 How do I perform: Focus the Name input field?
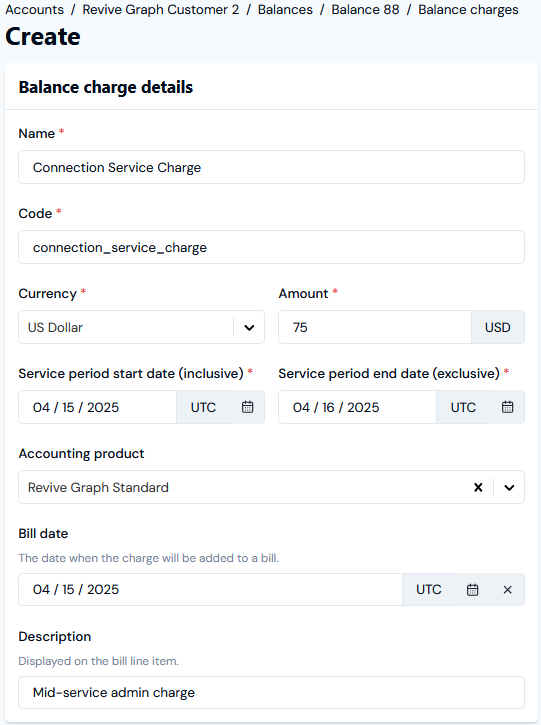[271, 167]
